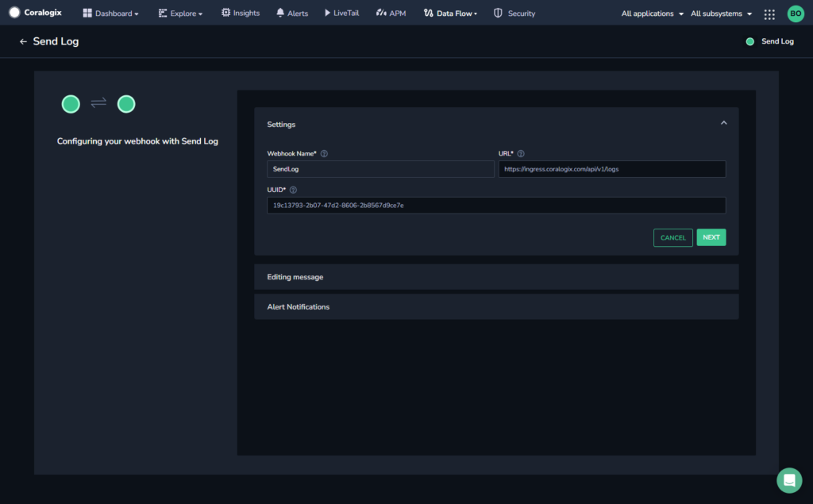Open the chat support bubble
813x504 pixels.
pyautogui.click(x=789, y=481)
